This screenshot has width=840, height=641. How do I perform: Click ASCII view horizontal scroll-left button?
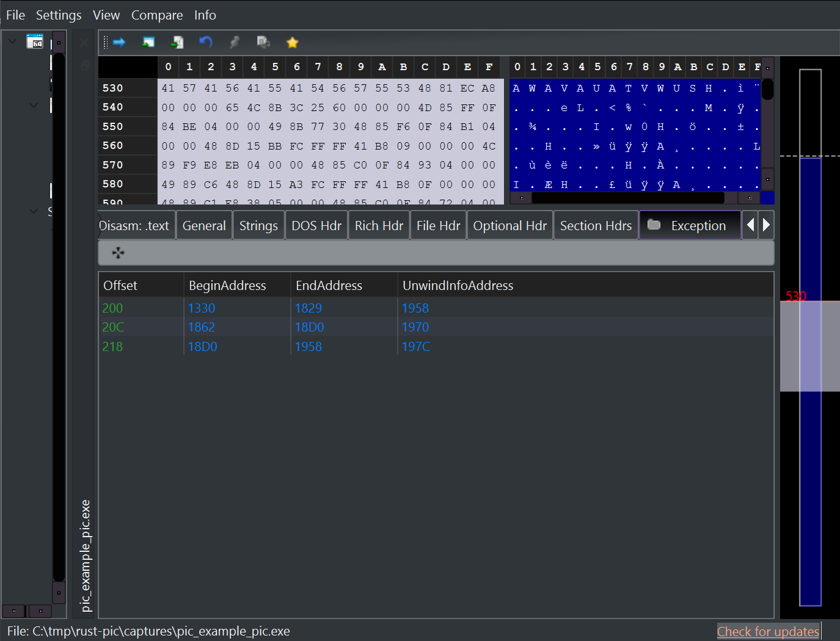[x=521, y=197]
